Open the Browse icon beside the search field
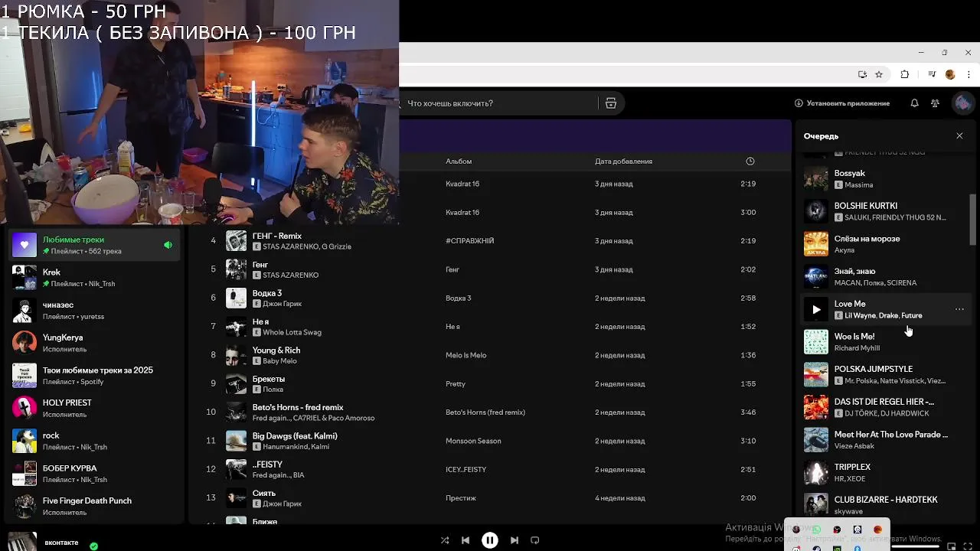 coord(611,103)
